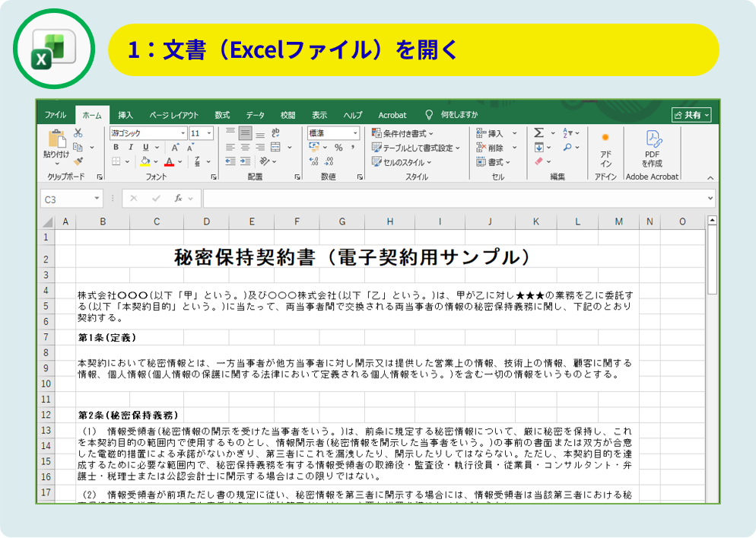Select the Format Painter brush icon
756x538 pixels.
(x=78, y=161)
